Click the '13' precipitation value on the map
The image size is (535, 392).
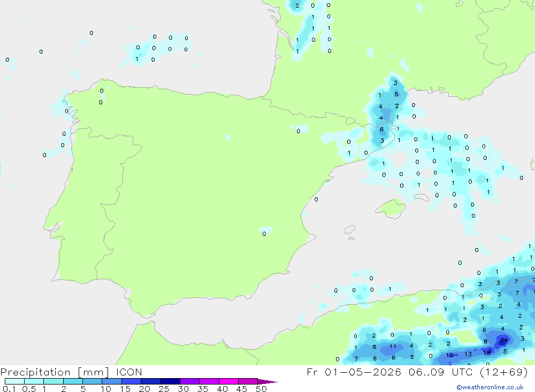click(468, 354)
